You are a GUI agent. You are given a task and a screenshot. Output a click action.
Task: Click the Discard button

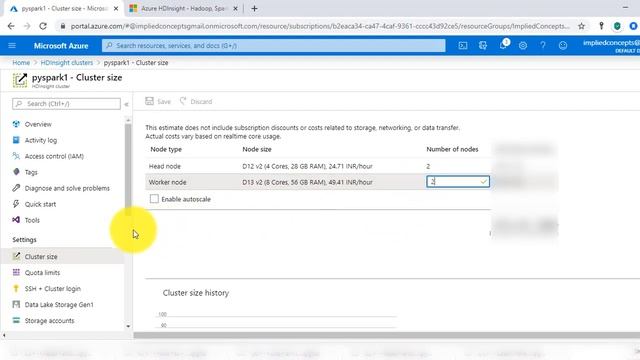coord(196,101)
